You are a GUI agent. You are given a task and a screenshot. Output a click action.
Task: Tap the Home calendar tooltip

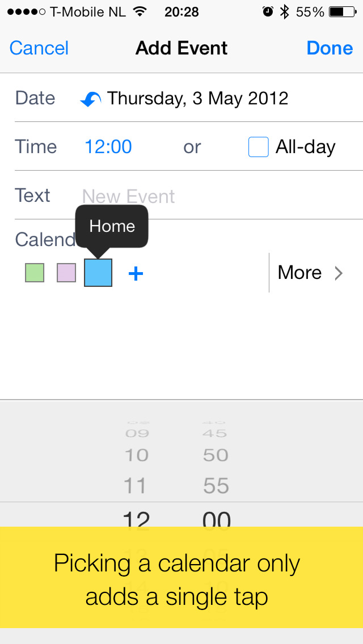112,226
